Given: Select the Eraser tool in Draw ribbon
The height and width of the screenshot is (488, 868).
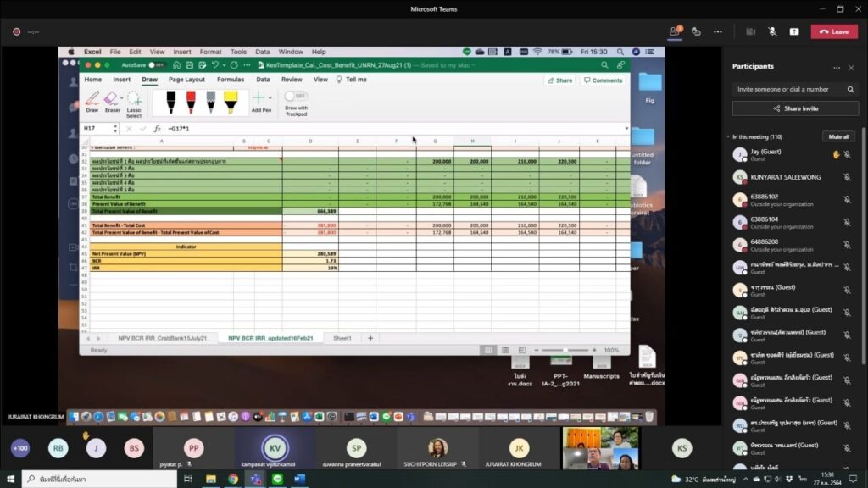Looking at the screenshot, I should (x=112, y=101).
